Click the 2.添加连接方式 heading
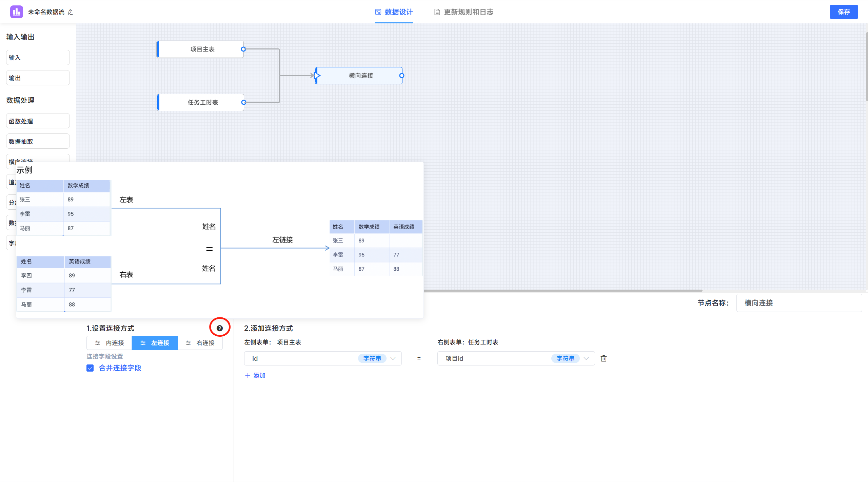868x482 pixels. pos(269,328)
